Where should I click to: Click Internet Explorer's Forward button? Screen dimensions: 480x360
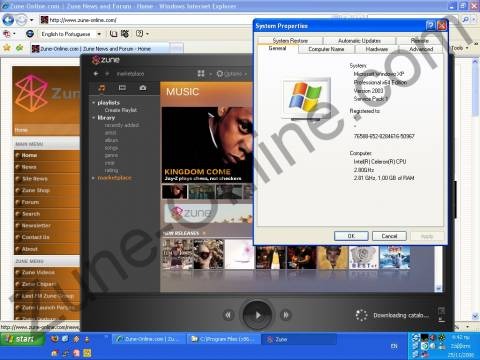click(21, 20)
